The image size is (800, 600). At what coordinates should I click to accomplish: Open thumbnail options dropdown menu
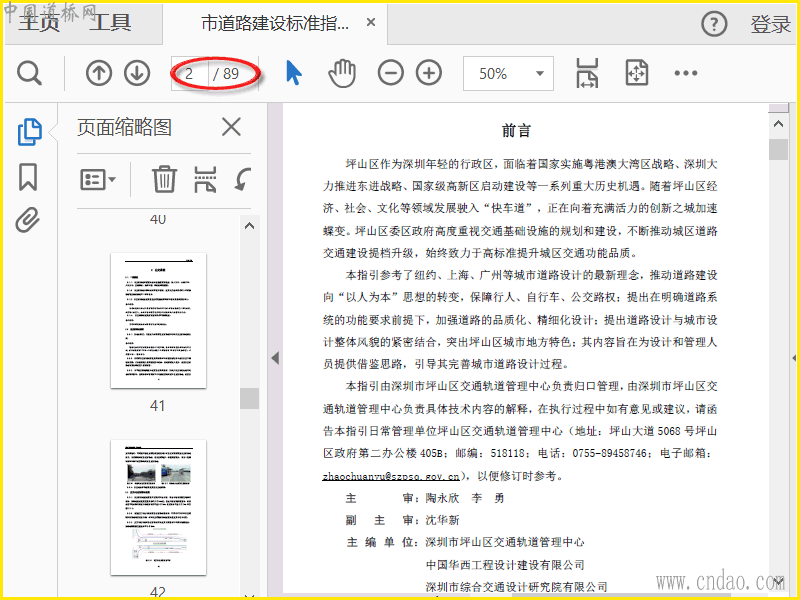pos(97,180)
